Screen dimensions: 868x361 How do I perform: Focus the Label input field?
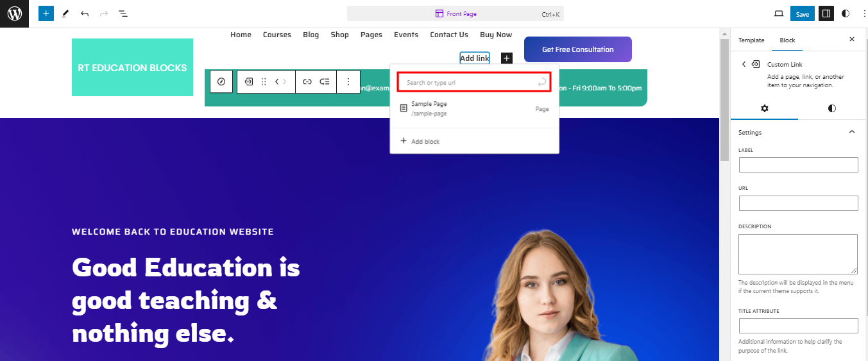pyautogui.click(x=798, y=165)
